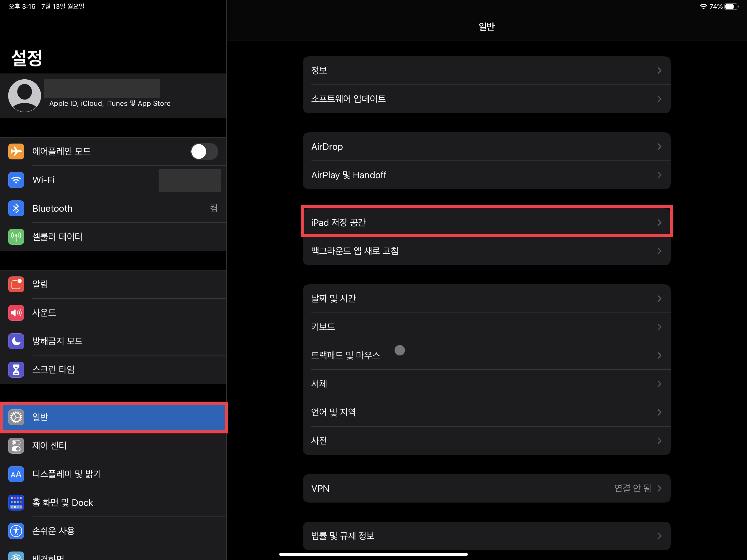Open 셀룰러 데이터 in sidebar

tap(113, 237)
